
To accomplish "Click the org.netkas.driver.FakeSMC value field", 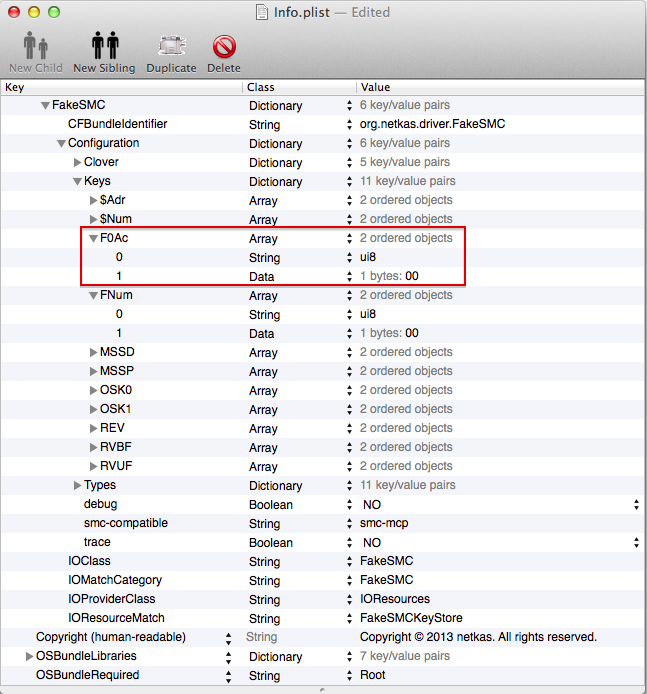I will click(x=432, y=124).
